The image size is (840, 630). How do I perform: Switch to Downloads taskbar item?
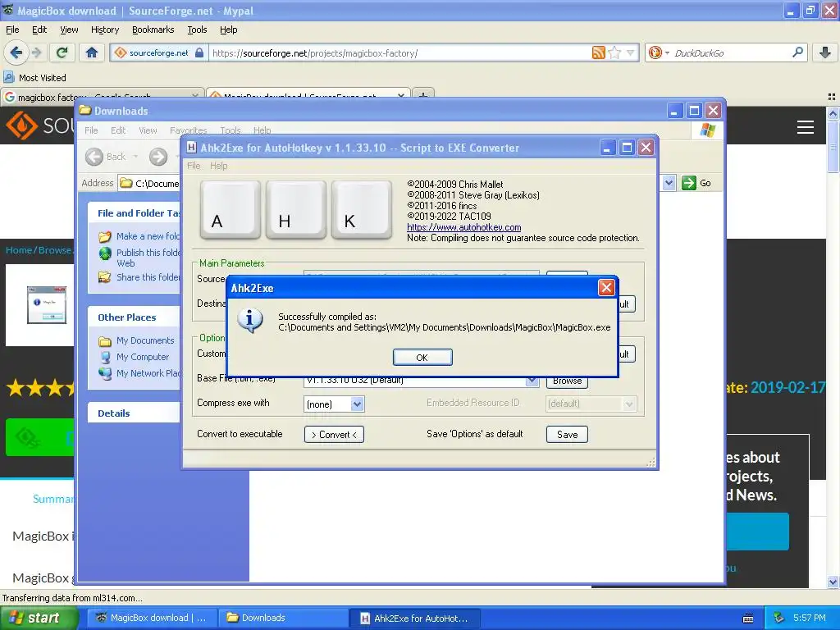coord(282,618)
